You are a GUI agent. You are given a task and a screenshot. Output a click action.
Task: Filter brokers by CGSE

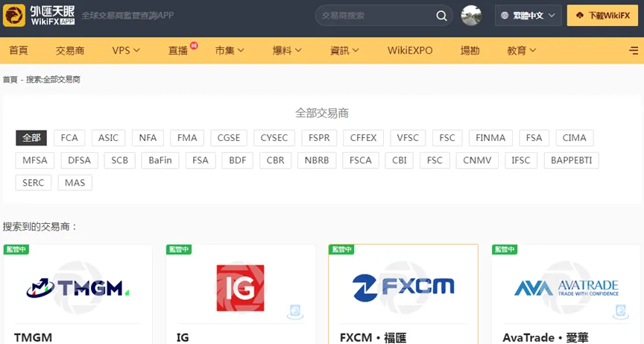tap(229, 138)
